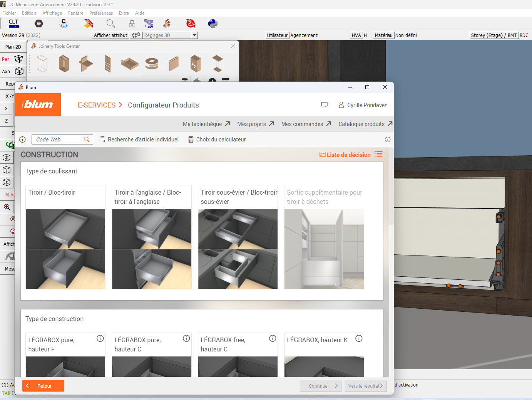The width and height of the screenshot is (532, 400).
Task: Open the Blum message chat icon
Action: (x=324, y=105)
